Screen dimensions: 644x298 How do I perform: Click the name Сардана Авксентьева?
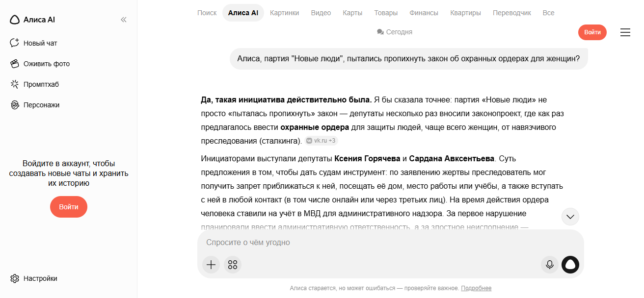pos(452,159)
